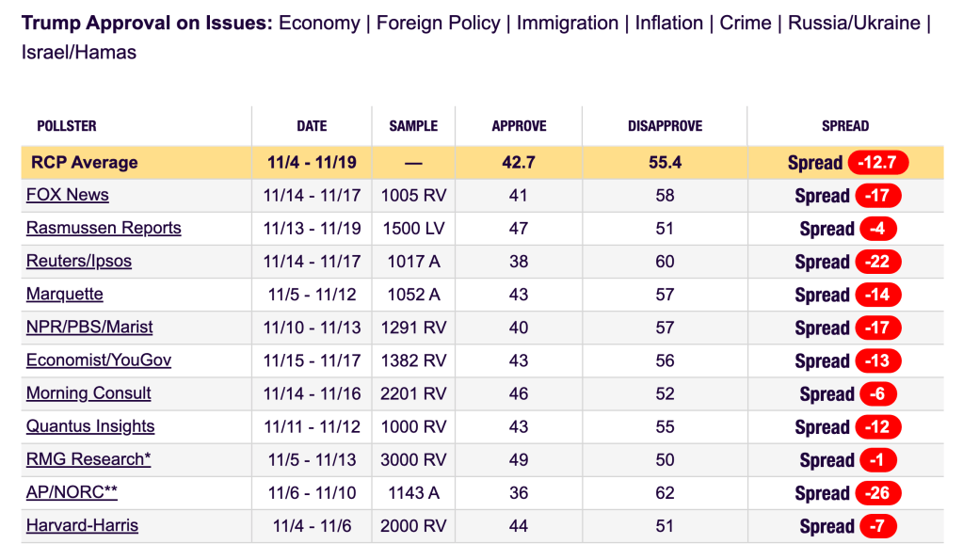Open the Inflation approval polls
This screenshot has width=963, height=560.
(668, 23)
